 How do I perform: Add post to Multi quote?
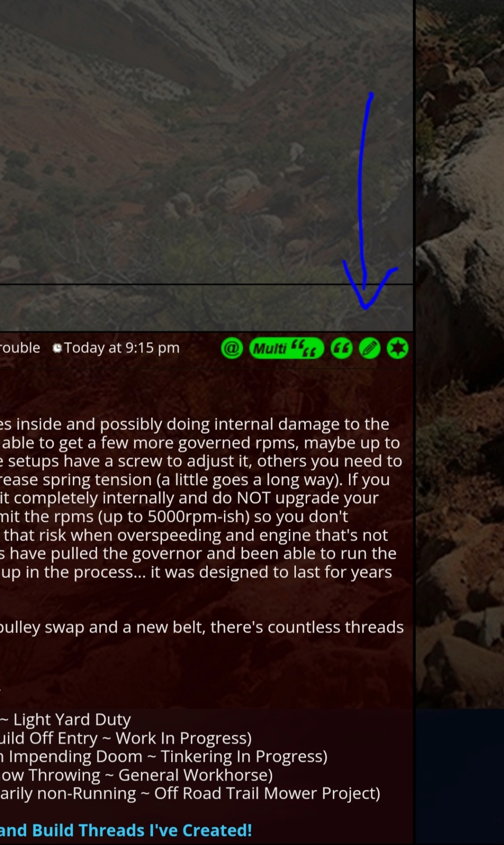click(286, 349)
